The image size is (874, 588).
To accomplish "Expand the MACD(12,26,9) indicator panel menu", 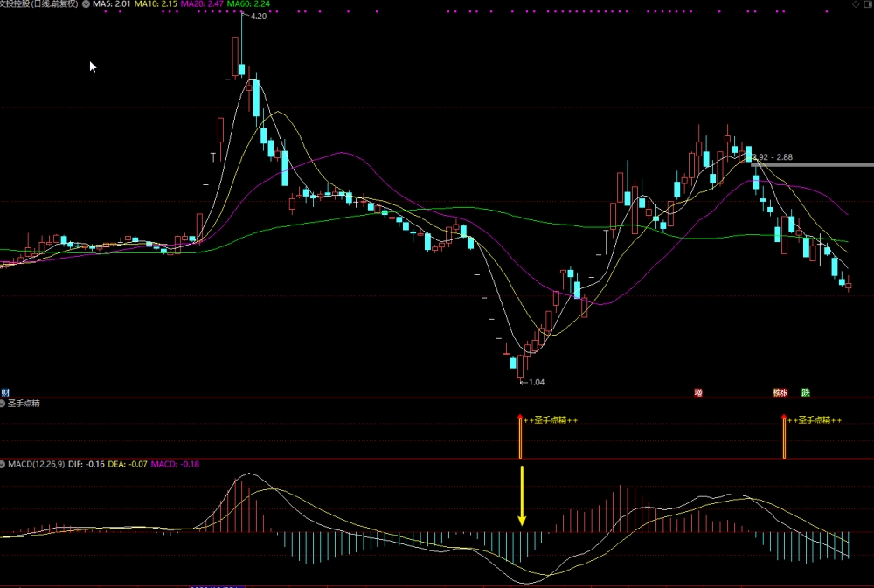I will pos(3,464).
